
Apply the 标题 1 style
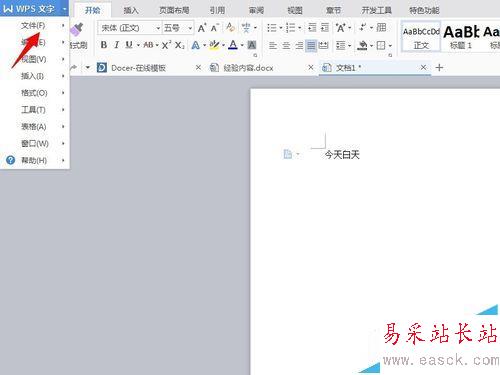[461, 37]
